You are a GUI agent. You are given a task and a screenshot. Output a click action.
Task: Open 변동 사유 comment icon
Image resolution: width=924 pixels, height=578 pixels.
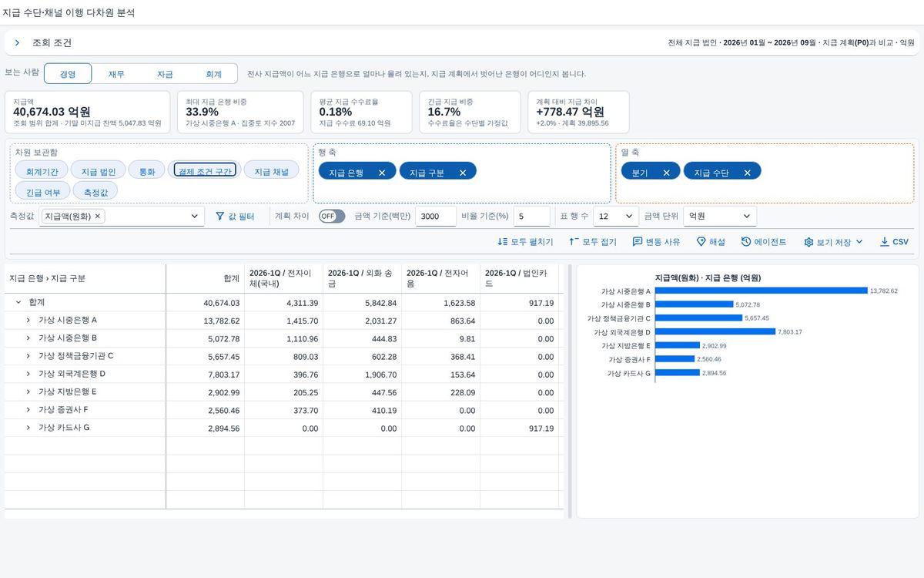pyautogui.click(x=638, y=242)
